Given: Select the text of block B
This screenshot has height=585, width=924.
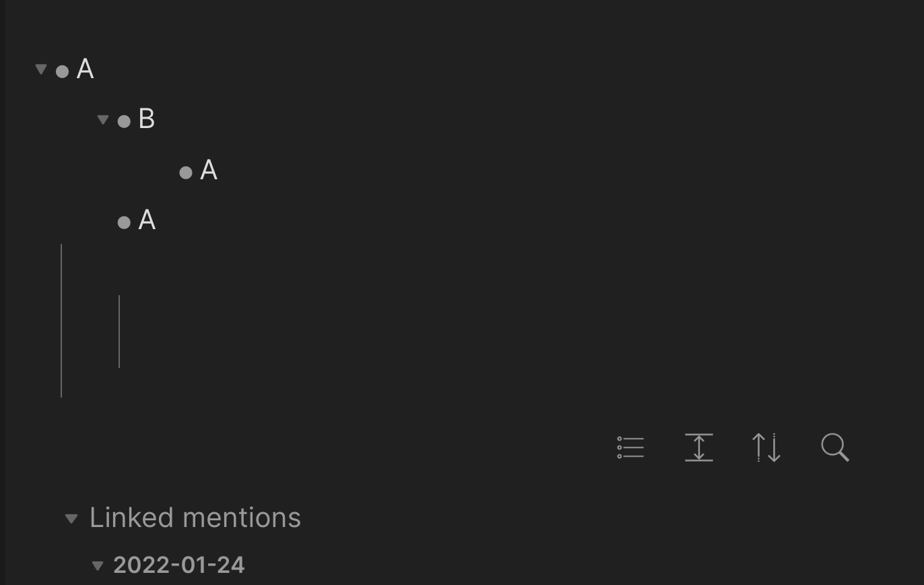Looking at the screenshot, I should pos(147,119).
